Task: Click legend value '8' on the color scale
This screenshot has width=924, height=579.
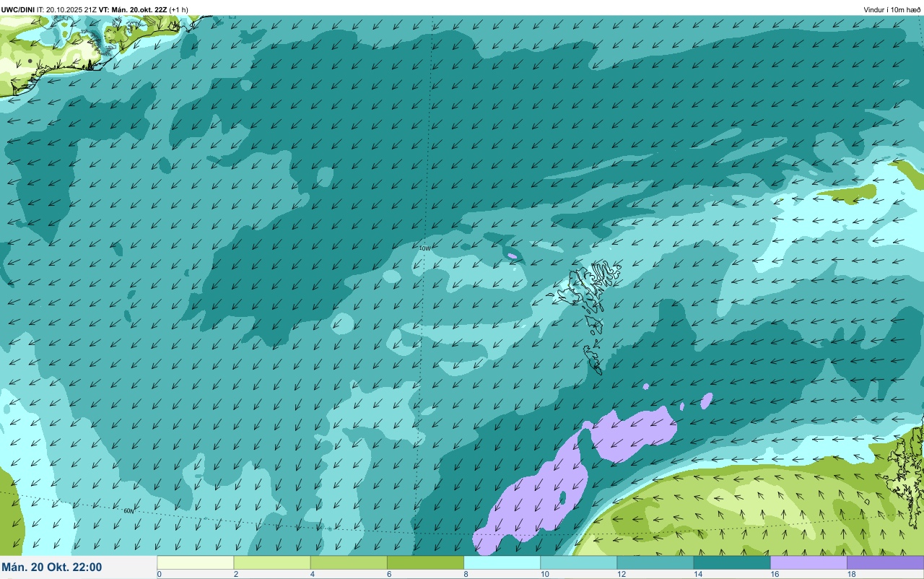Action: [x=466, y=574]
